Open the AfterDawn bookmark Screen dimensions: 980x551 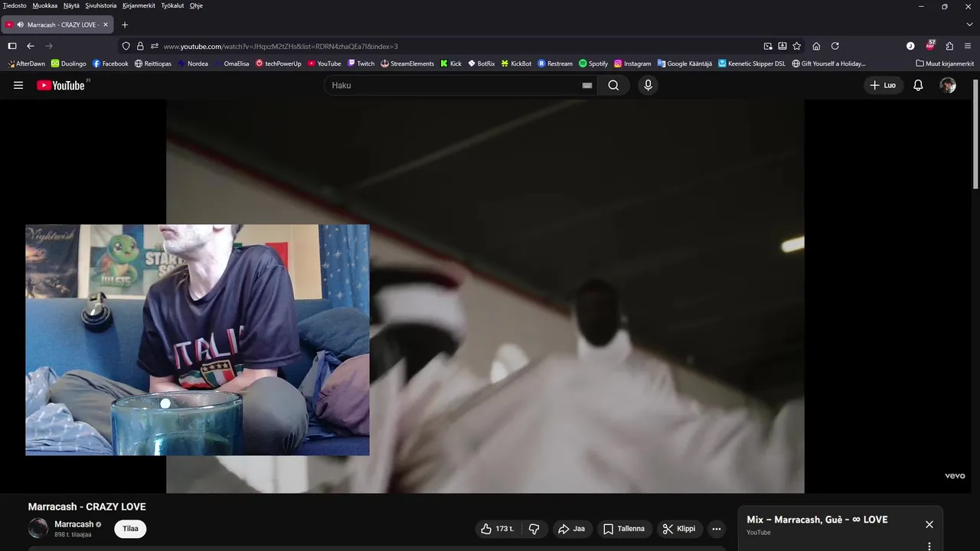pos(27,64)
